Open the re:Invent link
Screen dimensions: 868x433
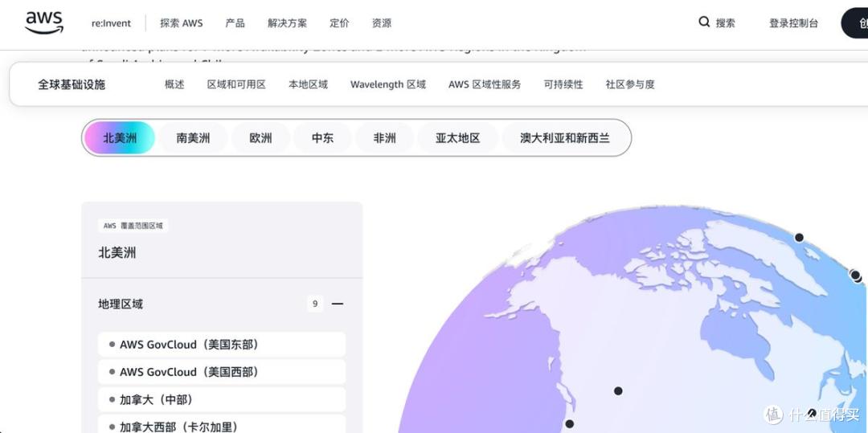click(111, 23)
